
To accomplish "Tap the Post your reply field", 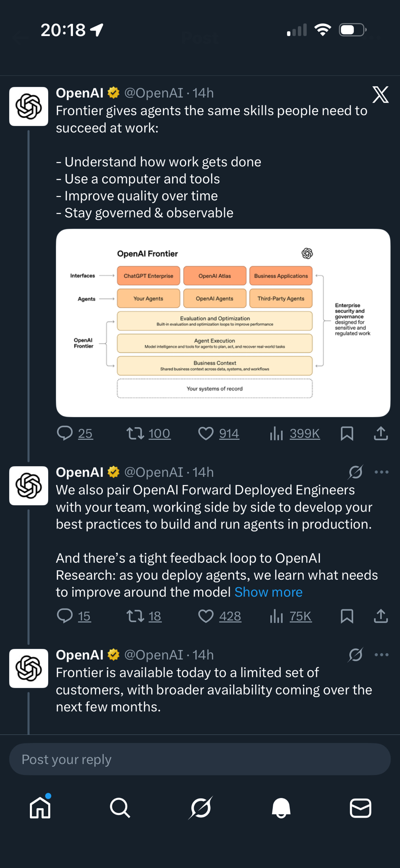I will click(x=200, y=759).
